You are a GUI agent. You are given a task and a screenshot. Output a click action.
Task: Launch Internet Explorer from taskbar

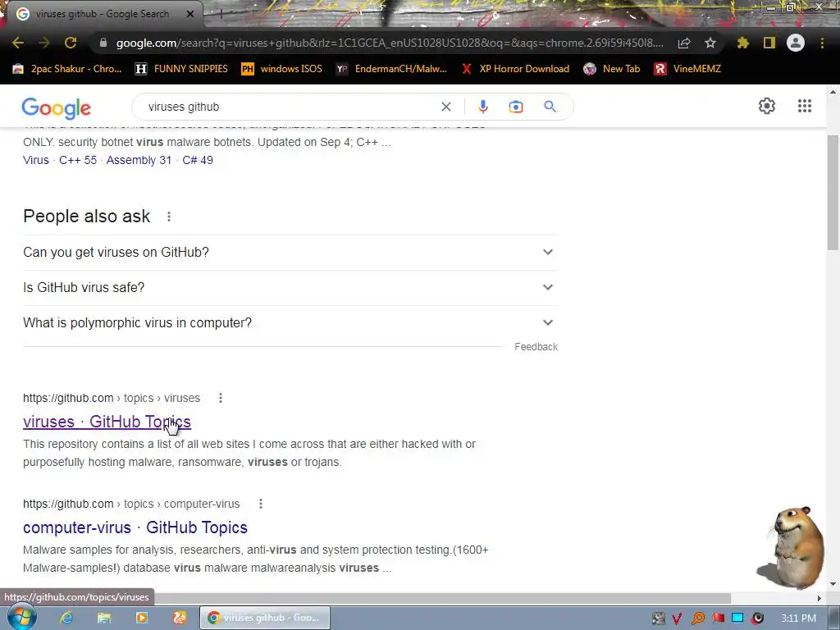tap(66, 619)
